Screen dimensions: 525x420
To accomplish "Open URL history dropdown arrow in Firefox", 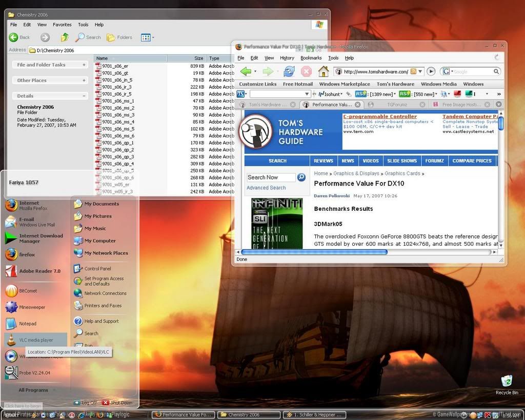I will (x=420, y=71).
